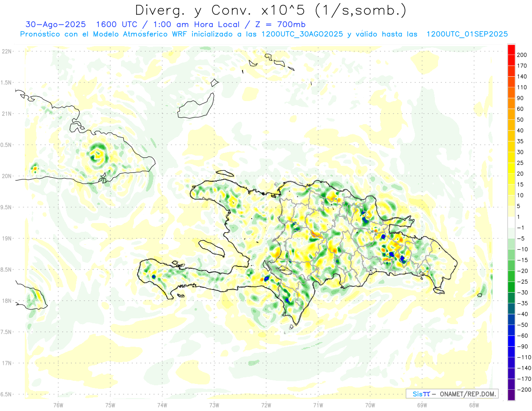Click the '74W' longitude label
Screen dimensions: 532x411
[162, 404]
